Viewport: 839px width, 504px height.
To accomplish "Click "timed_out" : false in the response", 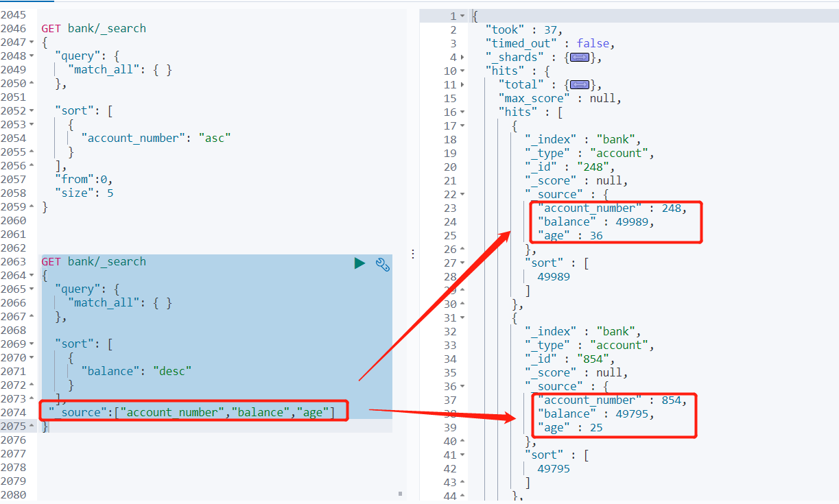I will 550,44.
